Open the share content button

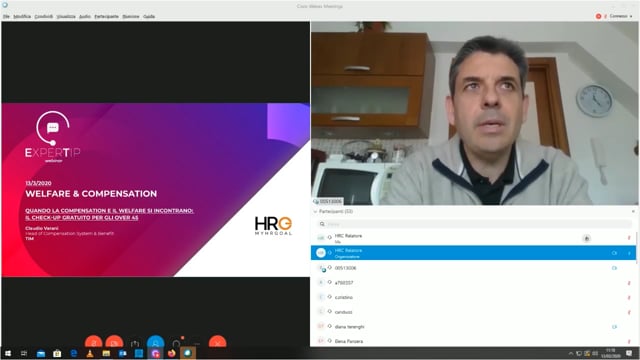(135, 343)
